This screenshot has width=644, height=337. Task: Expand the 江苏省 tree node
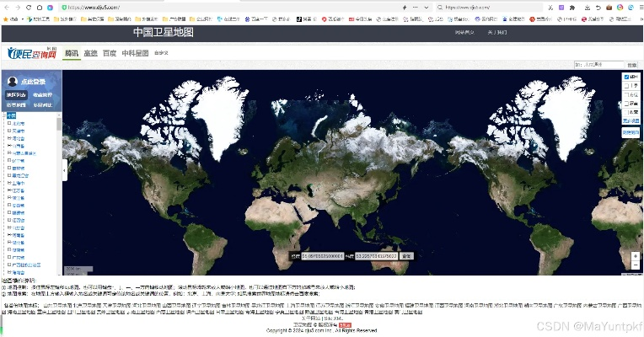click(x=9, y=190)
